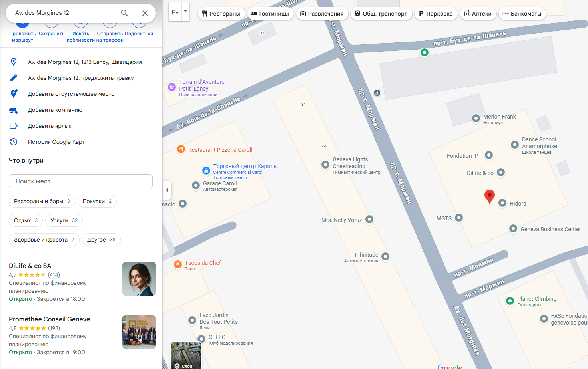Click the Банкоматы filter chip

tap(522, 14)
